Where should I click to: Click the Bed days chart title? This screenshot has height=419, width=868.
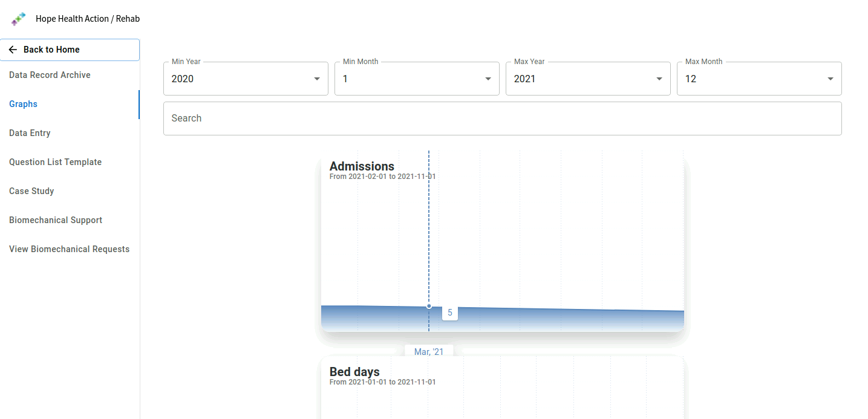[x=354, y=372]
